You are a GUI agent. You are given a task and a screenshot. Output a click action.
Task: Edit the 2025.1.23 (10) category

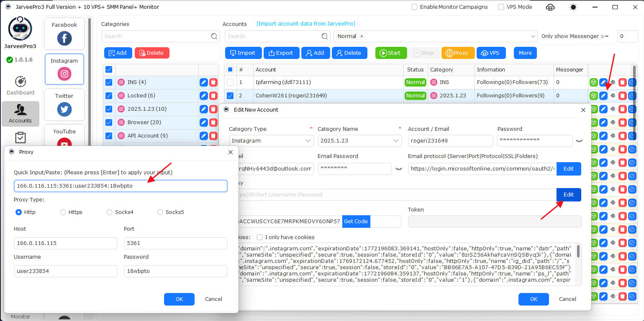click(204, 109)
